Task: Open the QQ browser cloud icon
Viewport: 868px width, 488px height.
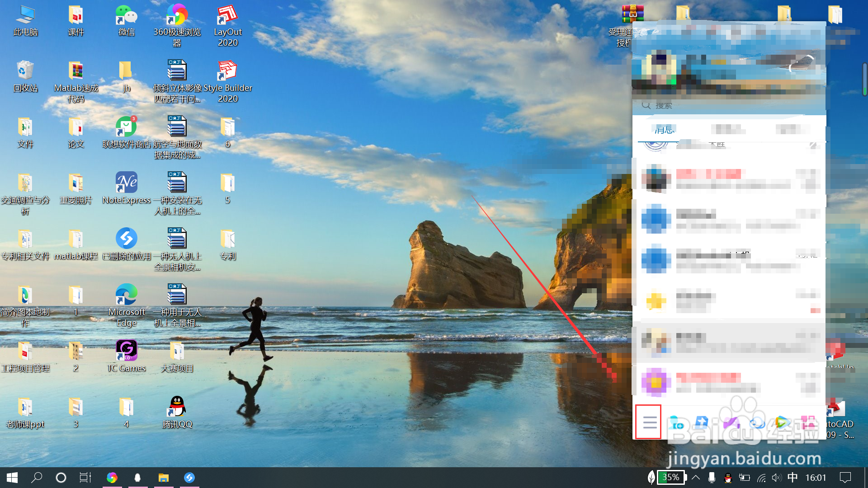Action: (757, 423)
